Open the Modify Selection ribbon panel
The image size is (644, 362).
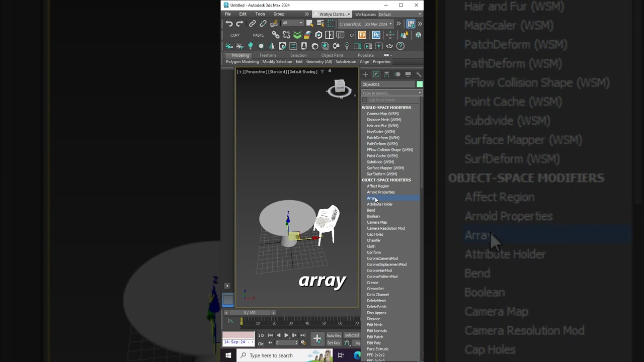click(x=277, y=62)
